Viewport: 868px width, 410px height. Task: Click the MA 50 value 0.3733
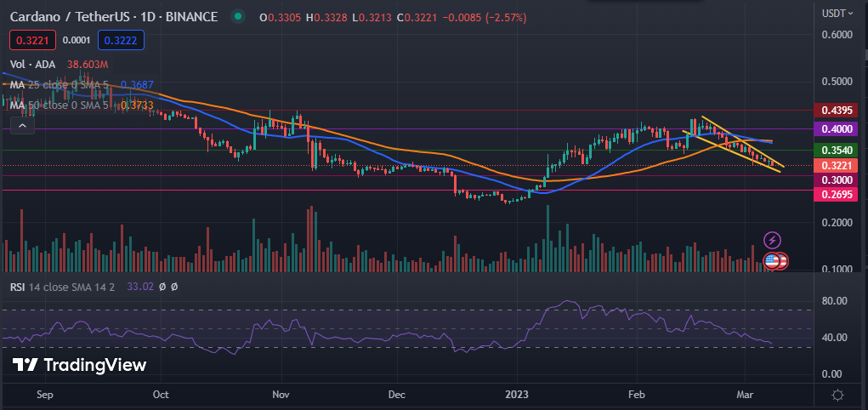click(x=137, y=105)
